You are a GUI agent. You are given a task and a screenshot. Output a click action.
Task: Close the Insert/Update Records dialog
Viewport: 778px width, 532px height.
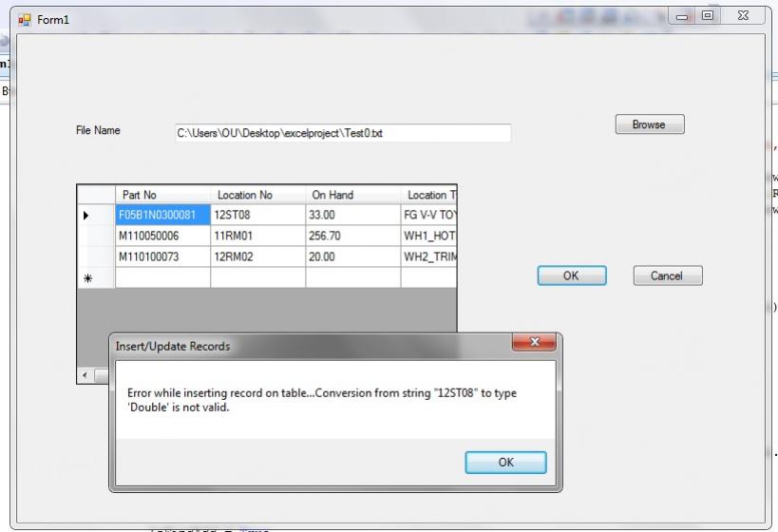(x=534, y=341)
